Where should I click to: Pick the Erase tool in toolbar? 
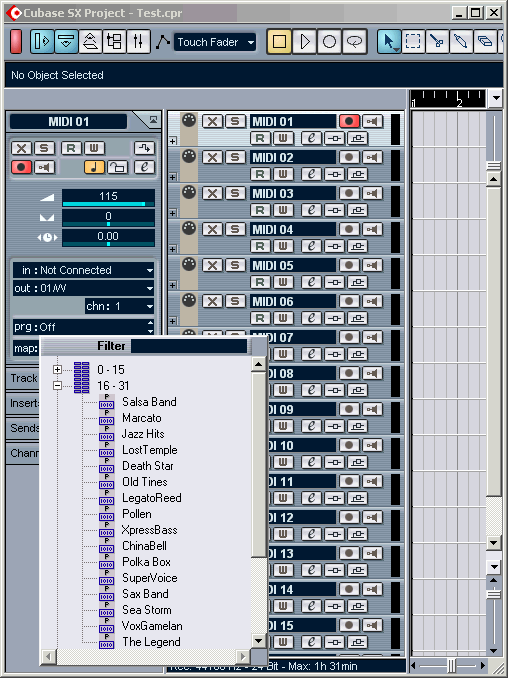(485, 42)
